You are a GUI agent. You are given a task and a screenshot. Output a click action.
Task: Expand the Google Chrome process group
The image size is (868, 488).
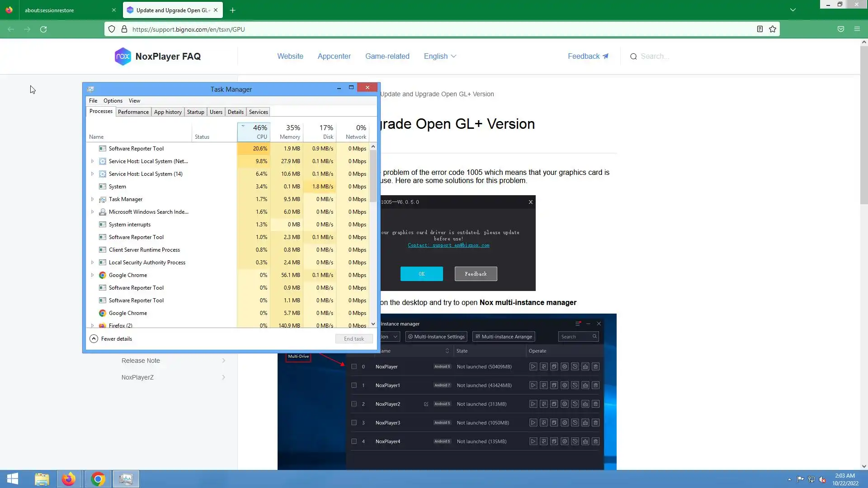(x=93, y=275)
